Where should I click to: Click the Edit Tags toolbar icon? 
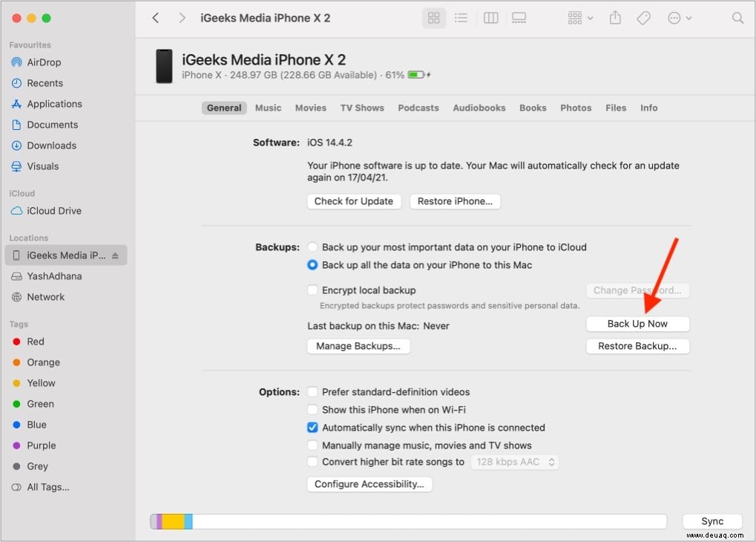[x=643, y=18]
